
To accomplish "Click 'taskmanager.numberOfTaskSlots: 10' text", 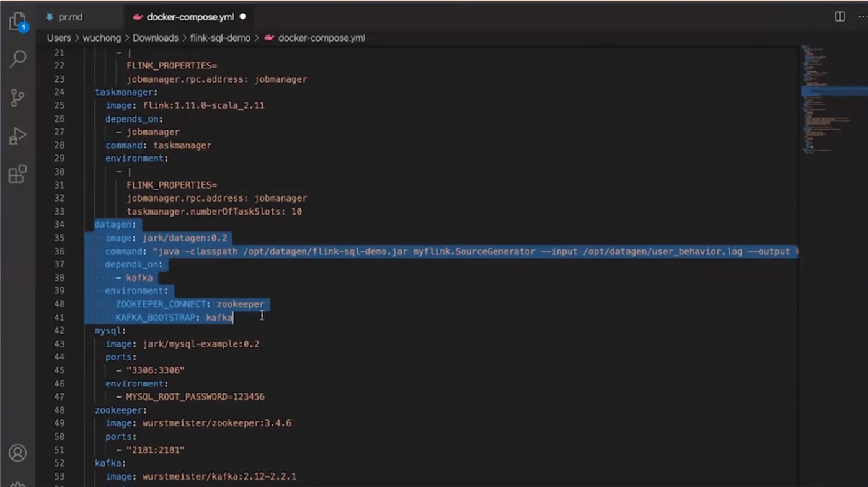I will (x=215, y=212).
